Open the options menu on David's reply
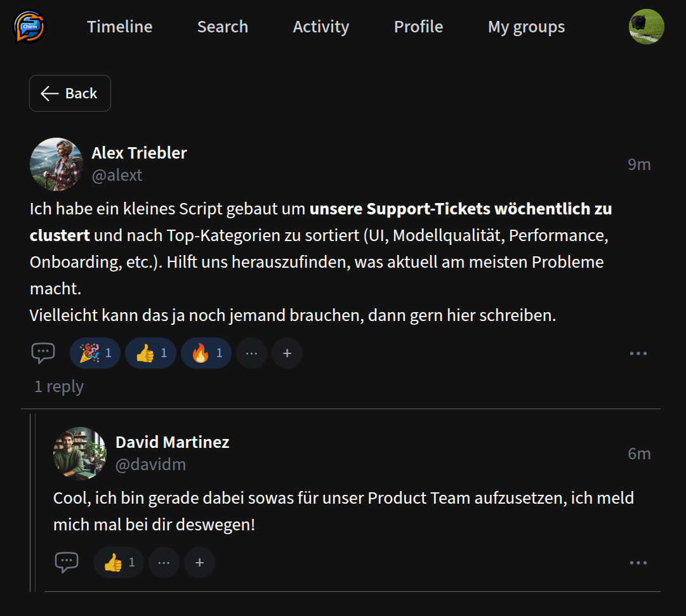The width and height of the screenshot is (686, 616). pyautogui.click(x=637, y=562)
